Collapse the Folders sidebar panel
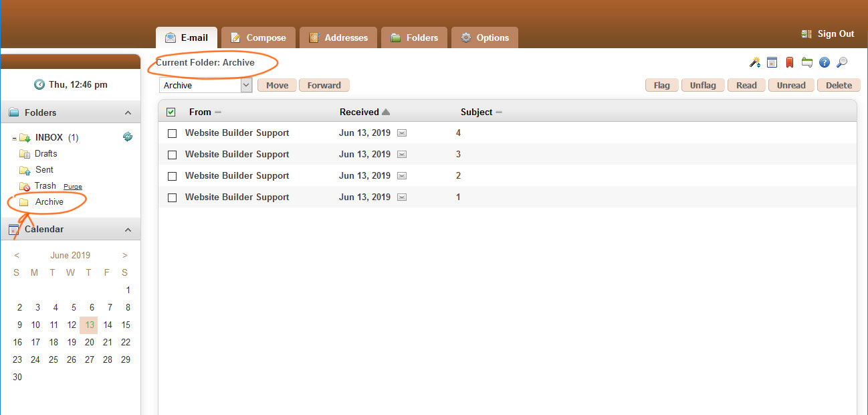 click(128, 113)
